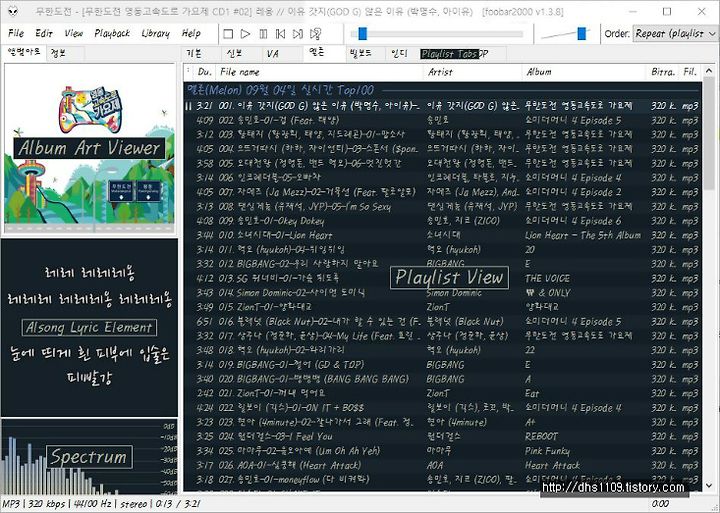720x513 pixels.
Task: Click the album art cover image
Action: 90,148
